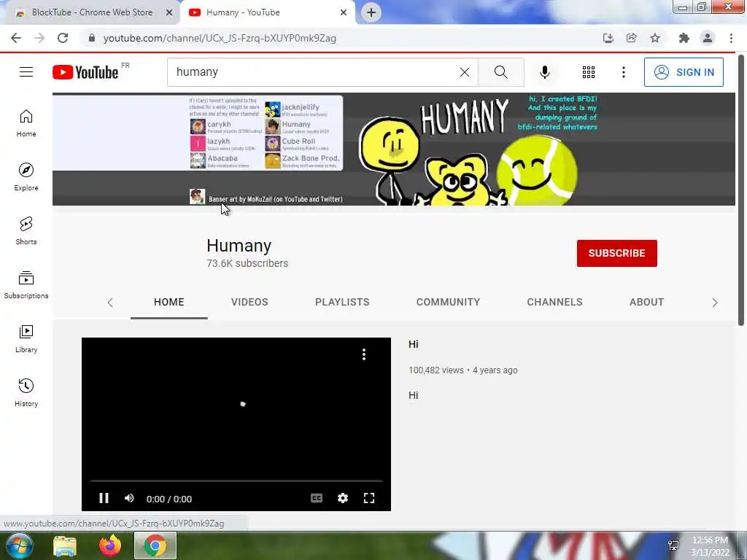Close the BlockTube Chrome Web Store tab
747x560 pixels.
pyautogui.click(x=169, y=12)
